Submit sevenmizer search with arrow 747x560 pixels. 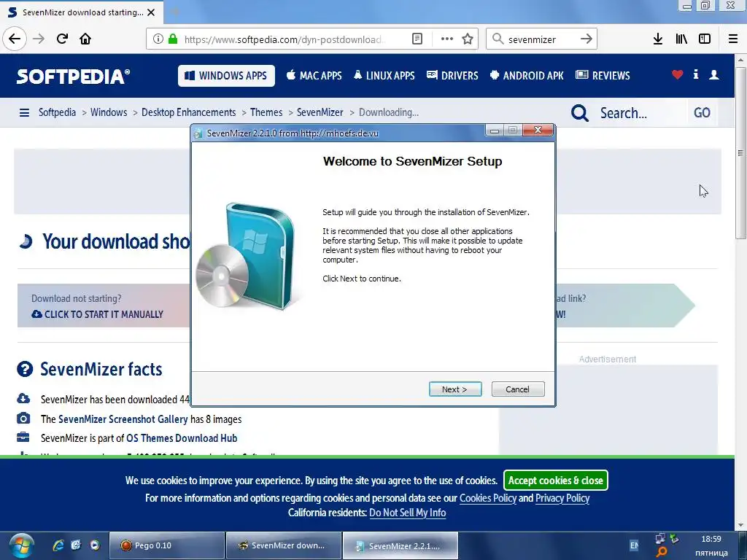point(587,39)
